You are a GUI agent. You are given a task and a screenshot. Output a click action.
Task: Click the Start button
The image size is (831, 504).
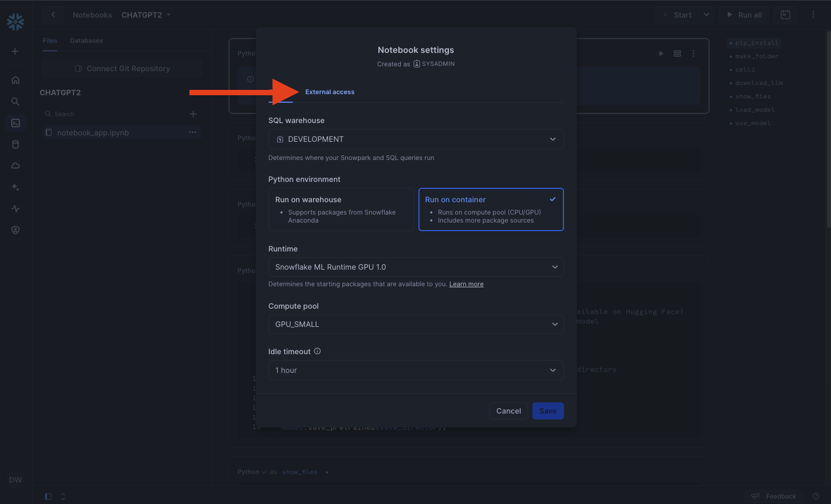point(676,15)
